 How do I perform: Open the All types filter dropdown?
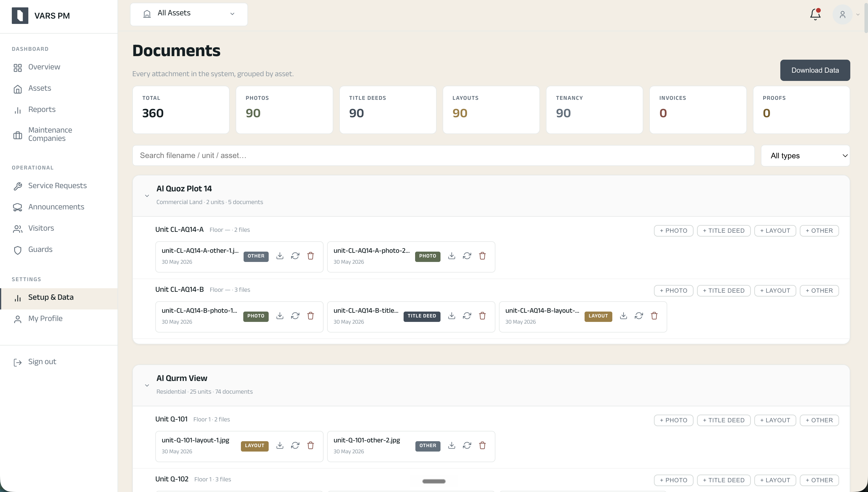(x=805, y=156)
